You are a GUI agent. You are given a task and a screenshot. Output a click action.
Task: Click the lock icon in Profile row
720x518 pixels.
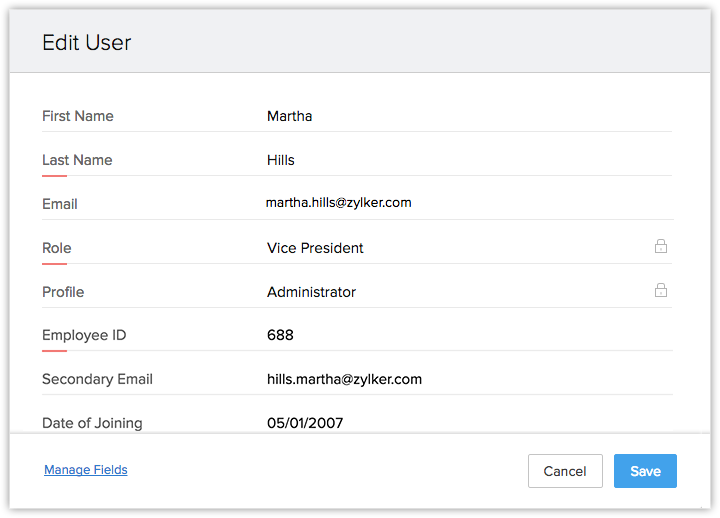(660, 290)
